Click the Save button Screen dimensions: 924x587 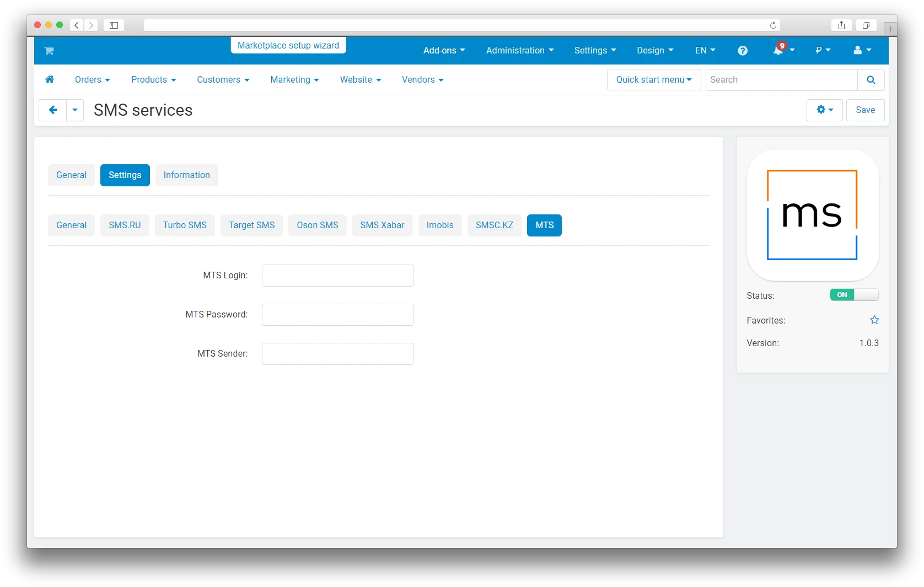point(866,110)
